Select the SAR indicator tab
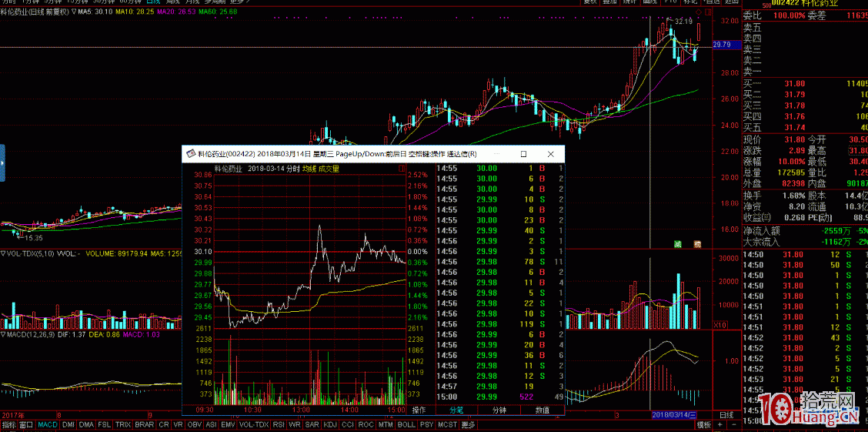The image size is (868, 432). coord(312,425)
